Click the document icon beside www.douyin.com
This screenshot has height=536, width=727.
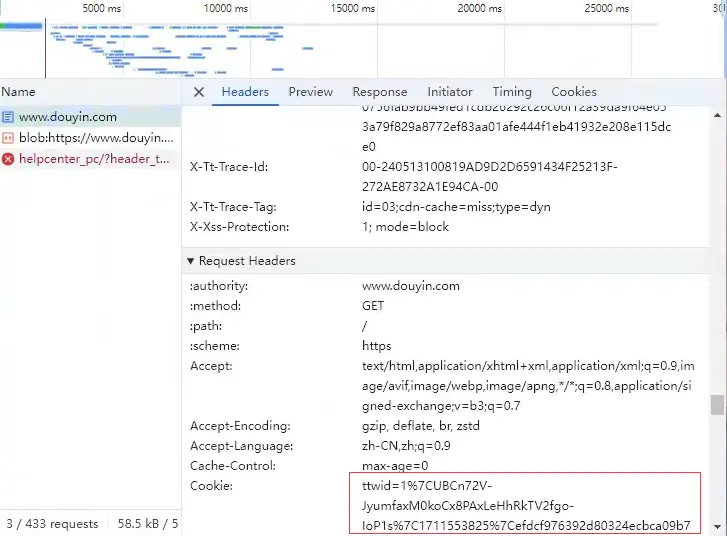click(8, 117)
